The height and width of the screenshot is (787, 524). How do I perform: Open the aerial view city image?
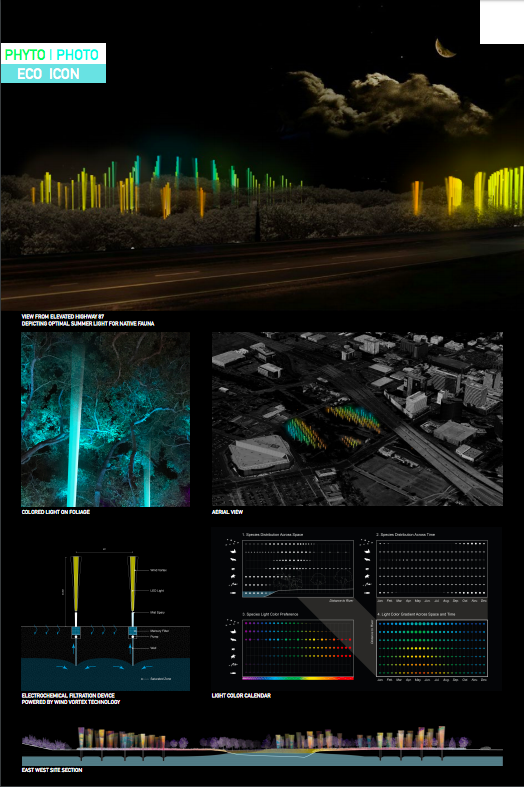point(357,419)
